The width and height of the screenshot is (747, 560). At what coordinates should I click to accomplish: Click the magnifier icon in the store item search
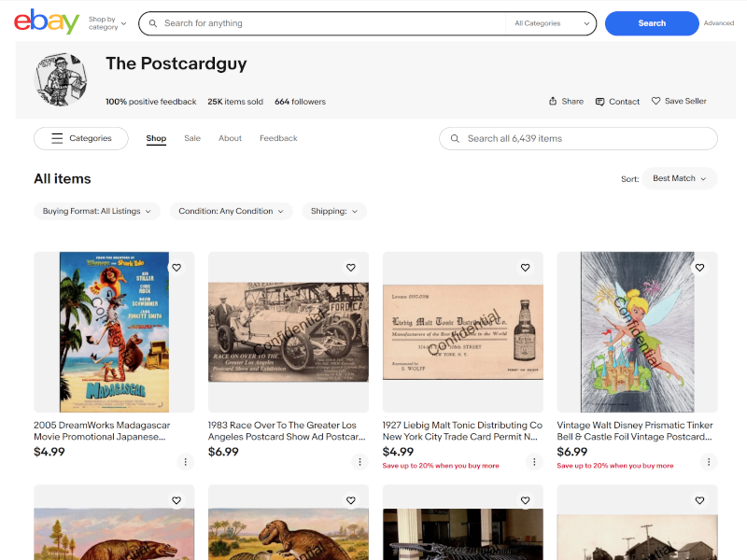pyautogui.click(x=455, y=137)
